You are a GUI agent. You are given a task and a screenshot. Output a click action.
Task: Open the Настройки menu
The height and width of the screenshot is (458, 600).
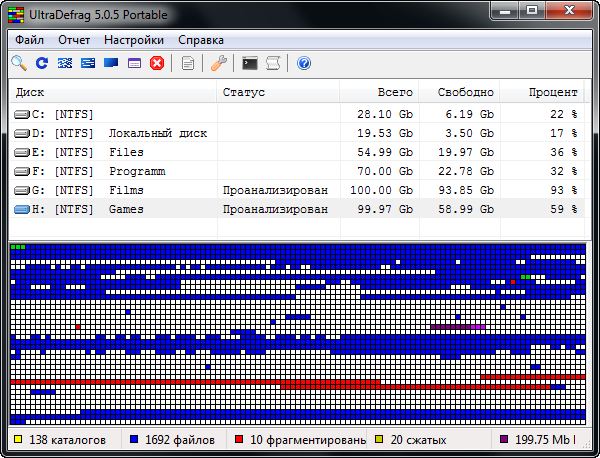tap(134, 40)
